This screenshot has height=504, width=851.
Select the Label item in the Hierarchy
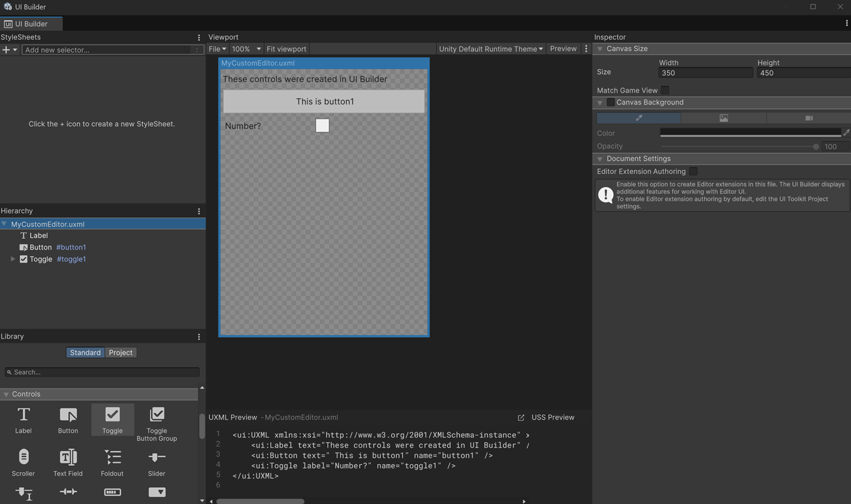(103, 236)
